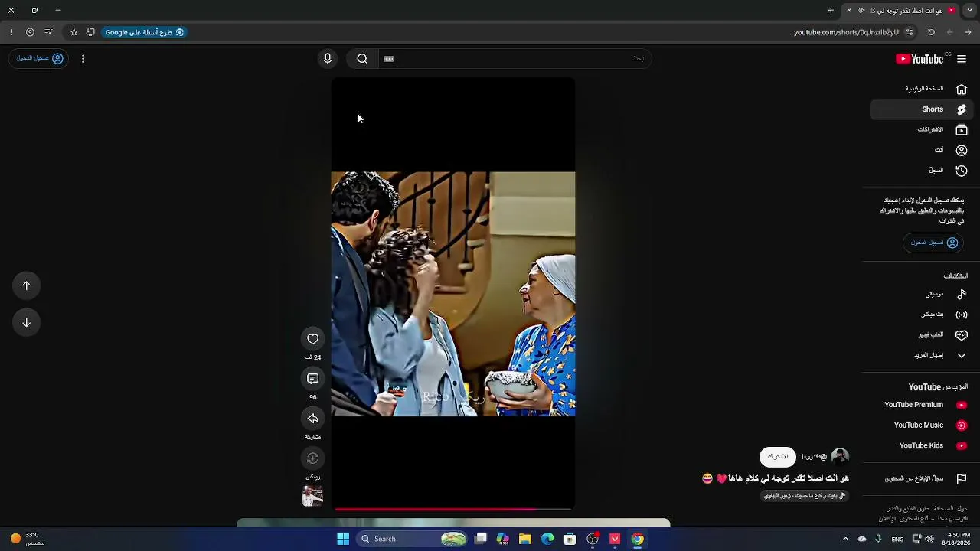Bookmark this page with the star icon
Image resolution: width=980 pixels, height=551 pixels.
coord(73,32)
